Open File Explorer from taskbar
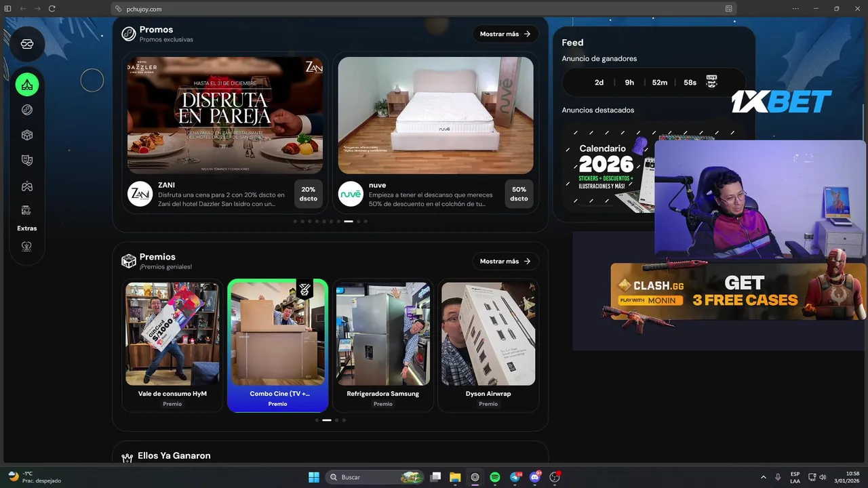Screen dimensions: 868x488 (455, 477)
